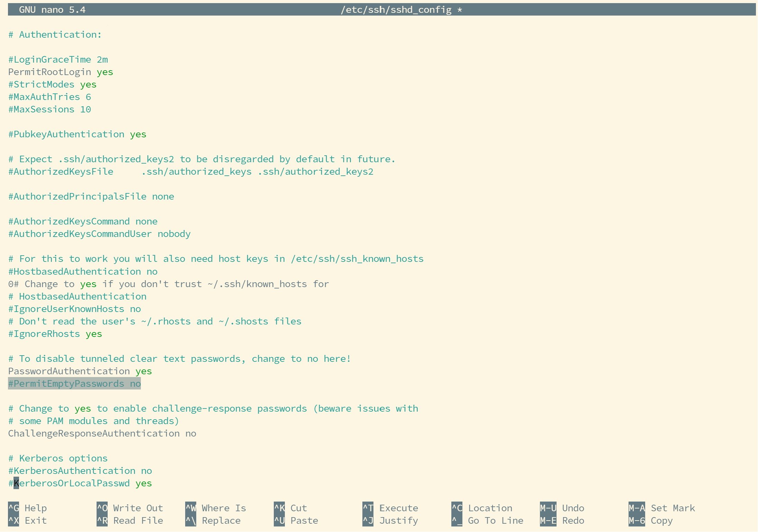Viewport: 758px width, 532px height.
Task: Click the '0# Change to yes if' line
Action: [x=169, y=284]
